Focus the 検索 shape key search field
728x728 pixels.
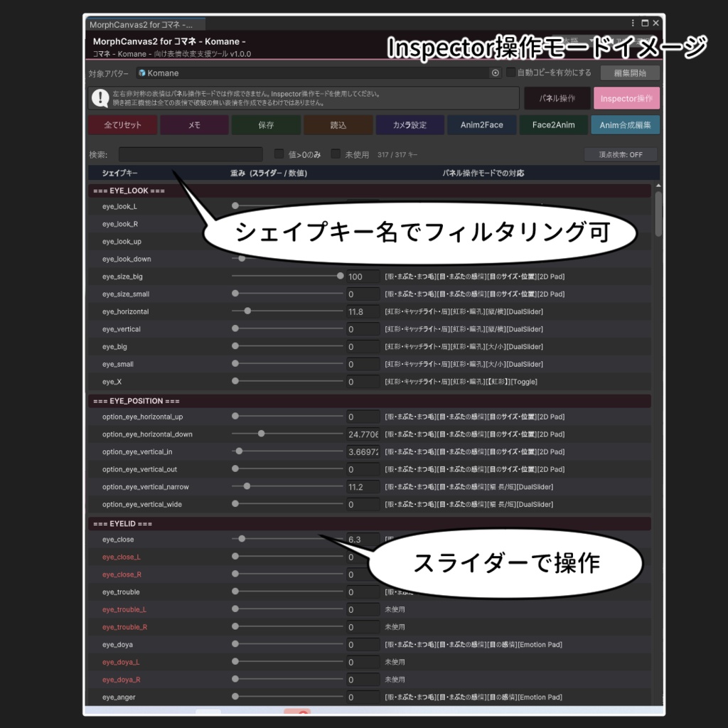(x=191, y=154)
